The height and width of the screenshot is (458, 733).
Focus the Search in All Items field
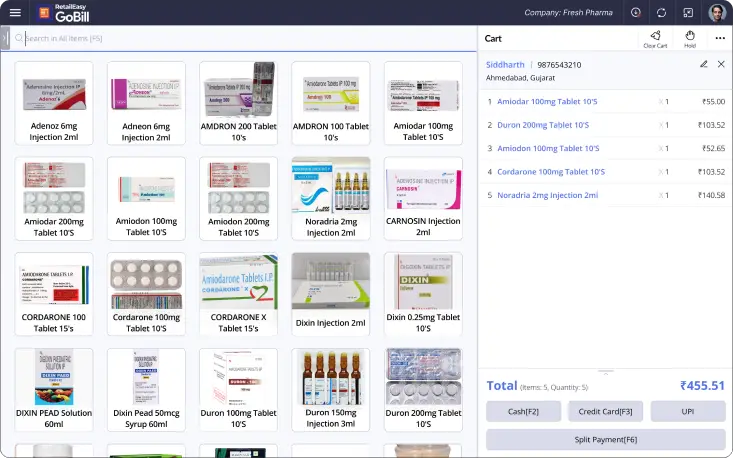[x=240, y=38]
